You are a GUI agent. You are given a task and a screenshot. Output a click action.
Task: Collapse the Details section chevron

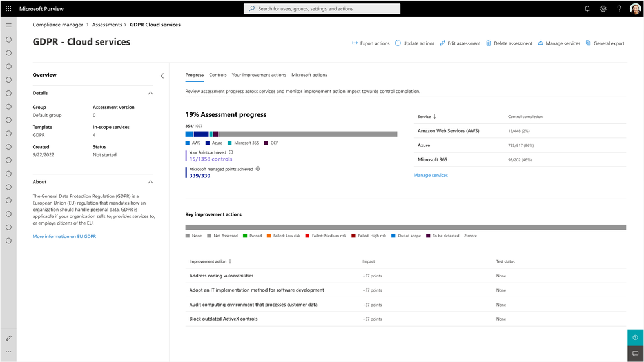151,94
